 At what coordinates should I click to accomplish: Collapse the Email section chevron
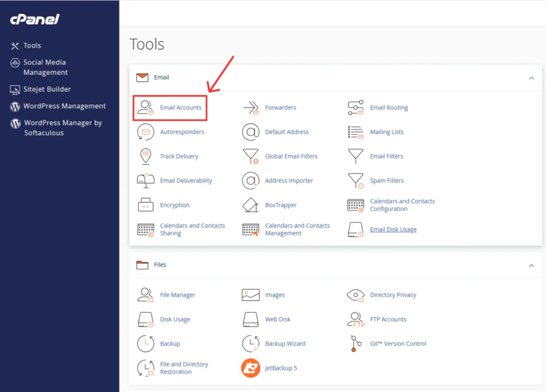pyautogui.click(x=532, y=78)
